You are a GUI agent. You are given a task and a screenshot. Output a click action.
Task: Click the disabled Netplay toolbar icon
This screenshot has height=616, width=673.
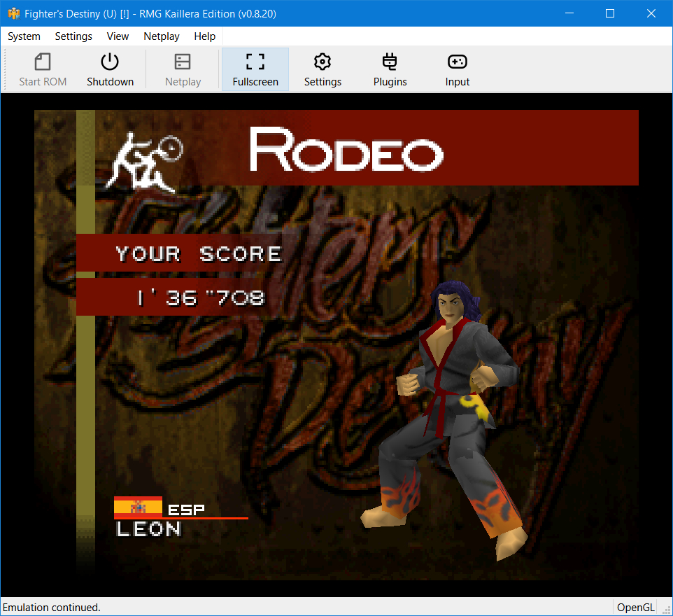point(183,63)
